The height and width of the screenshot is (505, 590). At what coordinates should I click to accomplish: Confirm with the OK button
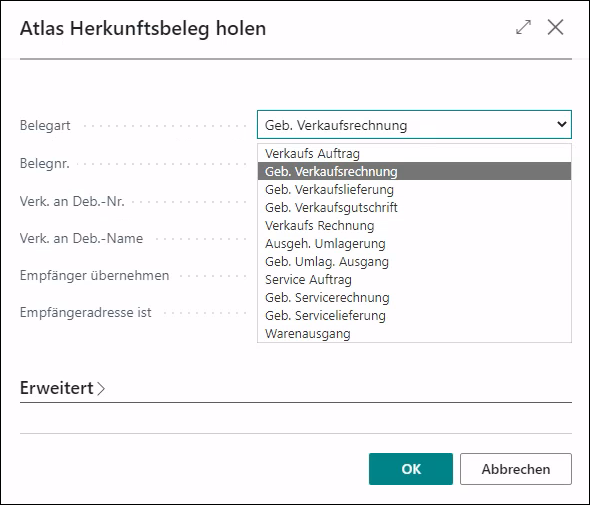[411, 469]
